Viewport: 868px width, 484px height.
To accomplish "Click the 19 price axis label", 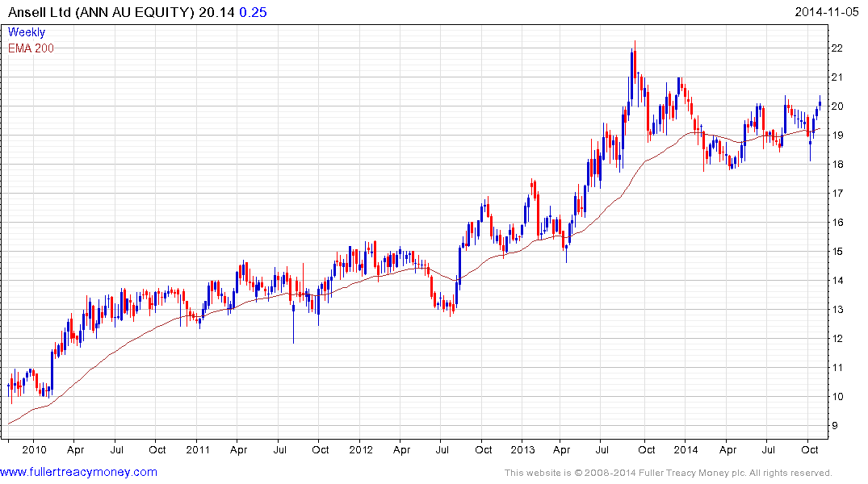I will (837, 136).
